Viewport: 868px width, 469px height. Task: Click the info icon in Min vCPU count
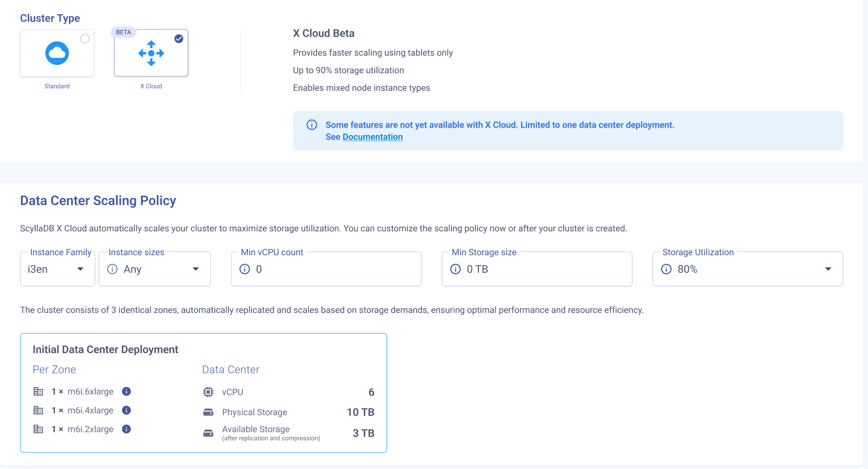[245, 269]
